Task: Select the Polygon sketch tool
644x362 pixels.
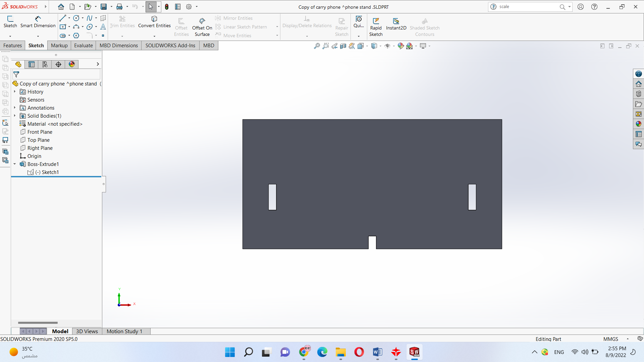Action: pyautogui.click(x=76, y=36)
